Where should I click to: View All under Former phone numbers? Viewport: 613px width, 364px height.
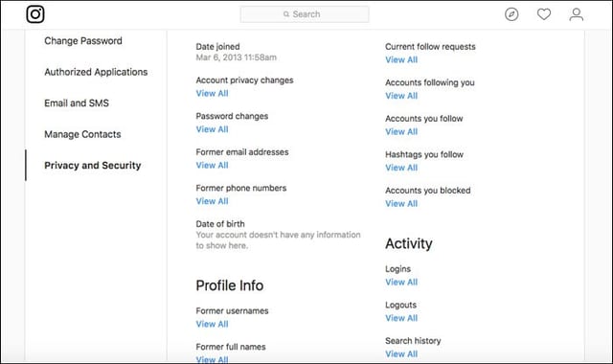212,201
